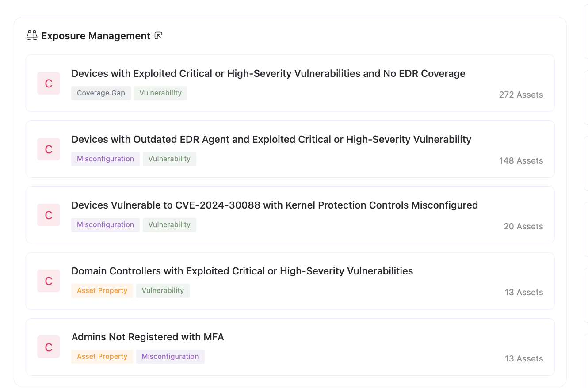Click the C severity badge for Outdated EDR Agent
Screen dimensions: 588x388
(x=49, y=149)
